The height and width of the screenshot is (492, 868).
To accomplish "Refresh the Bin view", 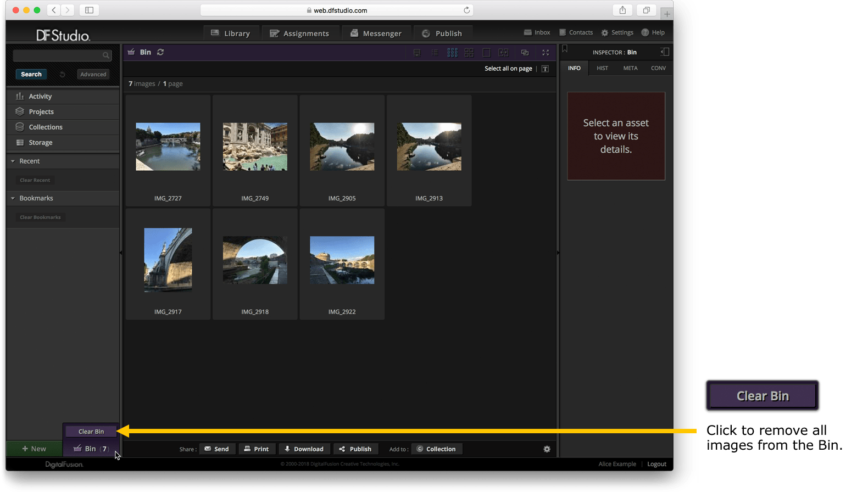I will (160, 52).
